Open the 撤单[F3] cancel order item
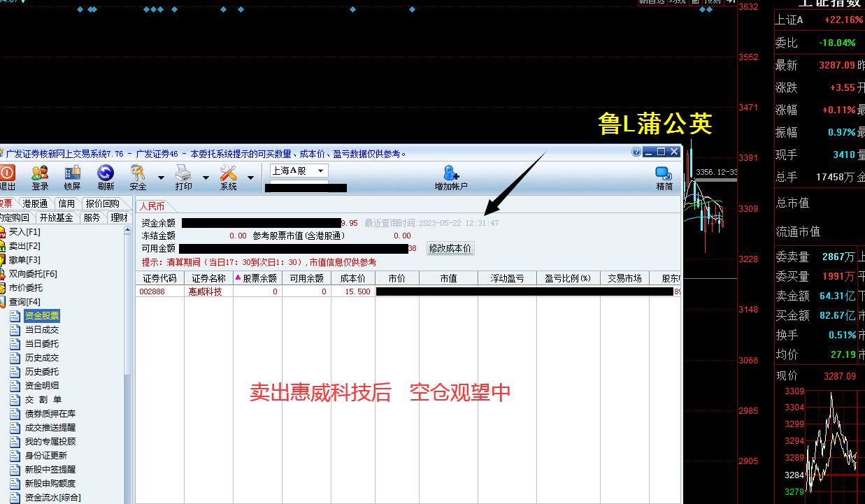This screenshot has height=504, width=865. click(24, 260)
